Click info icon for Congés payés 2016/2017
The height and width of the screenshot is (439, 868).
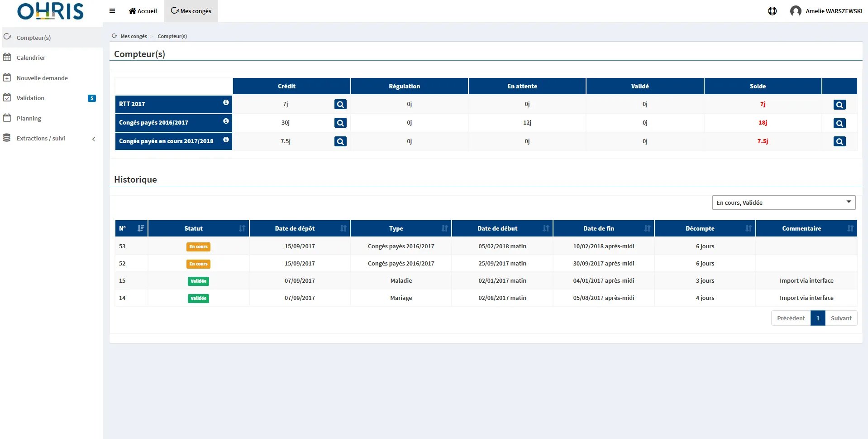coord(226,121)
